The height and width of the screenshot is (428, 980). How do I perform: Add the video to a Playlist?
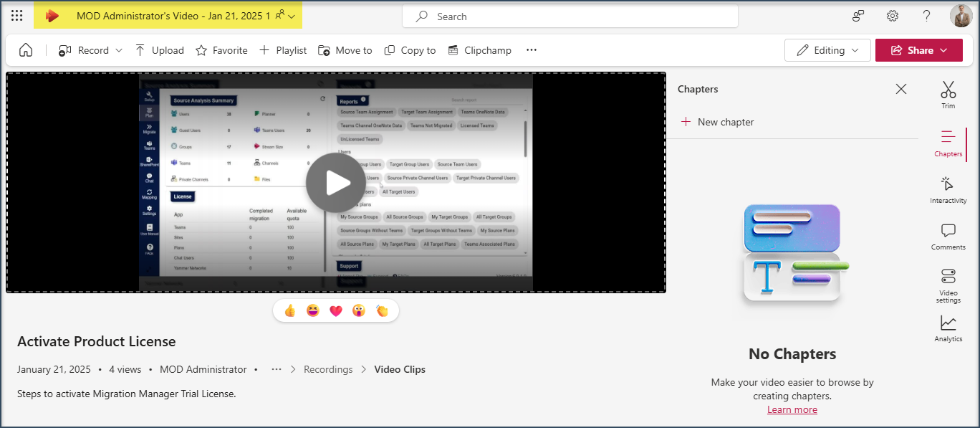(x=282, y=50)
